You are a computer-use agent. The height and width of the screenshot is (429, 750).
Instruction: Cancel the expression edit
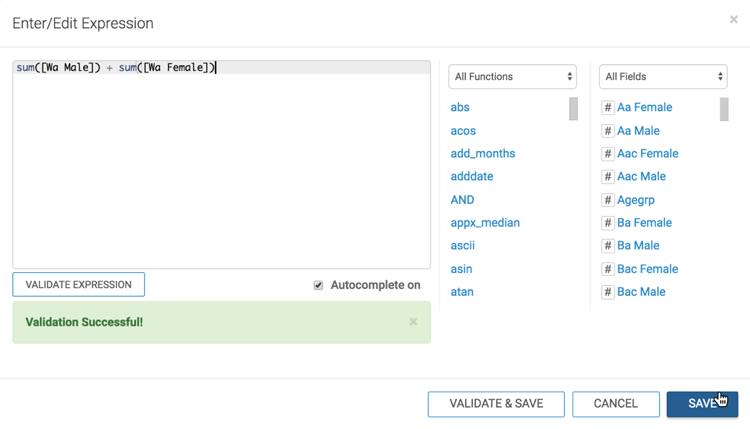coord(615,404)
